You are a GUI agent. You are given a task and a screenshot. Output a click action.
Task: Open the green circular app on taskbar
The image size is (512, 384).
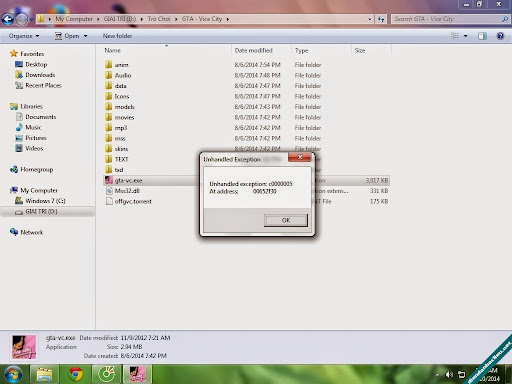click(107, 374)
